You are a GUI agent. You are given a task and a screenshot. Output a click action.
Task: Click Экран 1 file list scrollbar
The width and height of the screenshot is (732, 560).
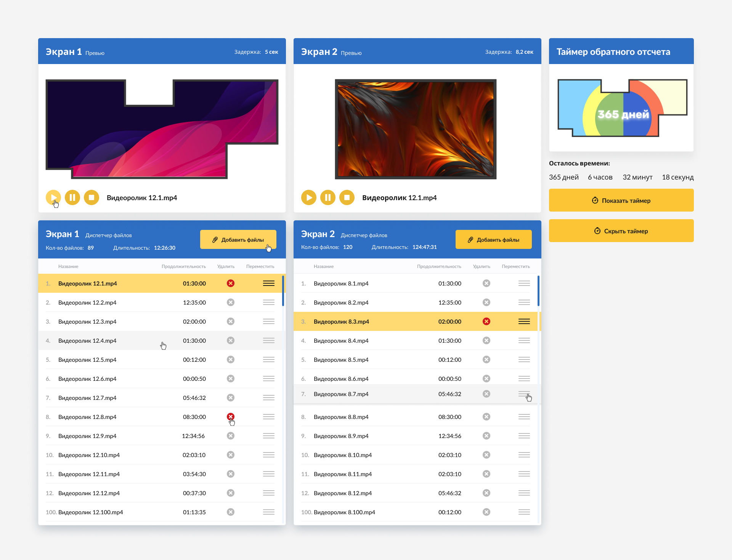point(283,291)
